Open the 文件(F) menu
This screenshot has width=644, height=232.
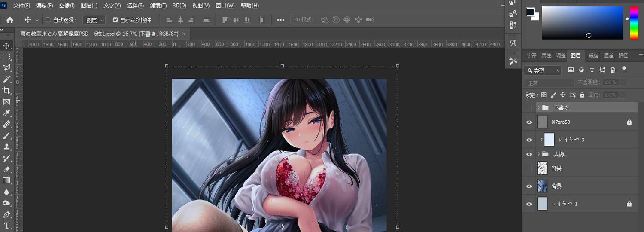[x=21, y=6]
